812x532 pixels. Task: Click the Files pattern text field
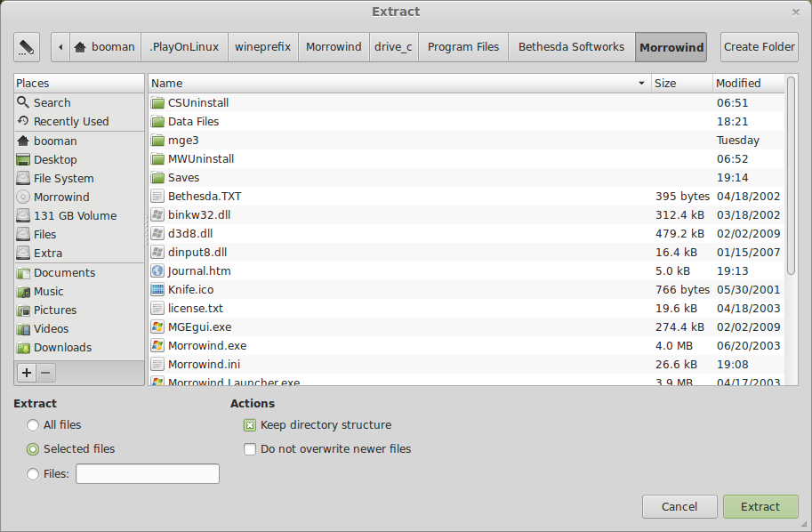[x=148, y=474]
